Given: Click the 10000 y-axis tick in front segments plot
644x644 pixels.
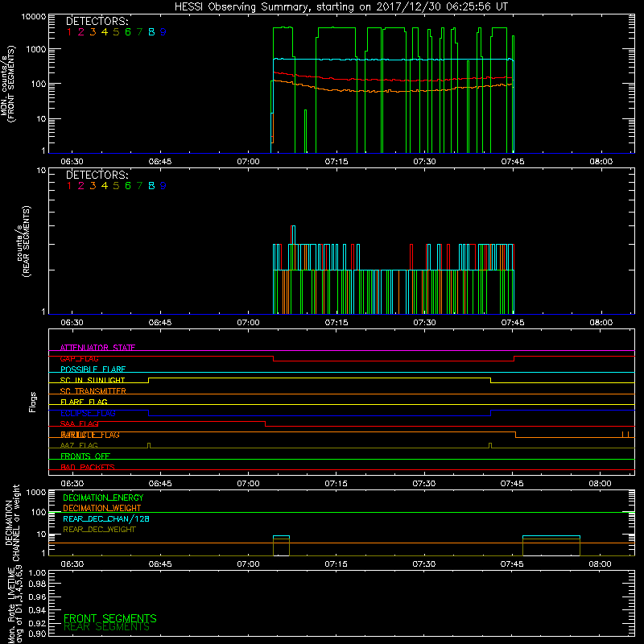Looking at the screenshot, I should pos(34,17).
